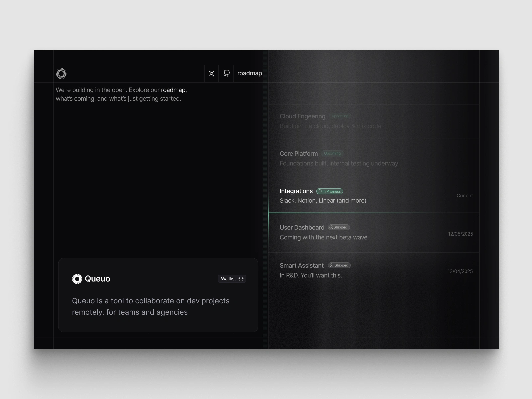The image size is (532, 399).
Task: Open the Core Platform roadmap item
Action: click(x=374, y=158)
